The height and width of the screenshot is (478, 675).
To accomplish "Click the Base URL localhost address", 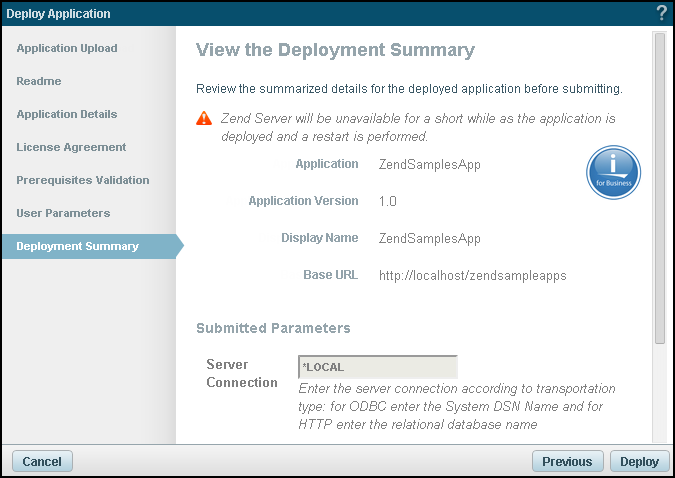I will 473,275.
